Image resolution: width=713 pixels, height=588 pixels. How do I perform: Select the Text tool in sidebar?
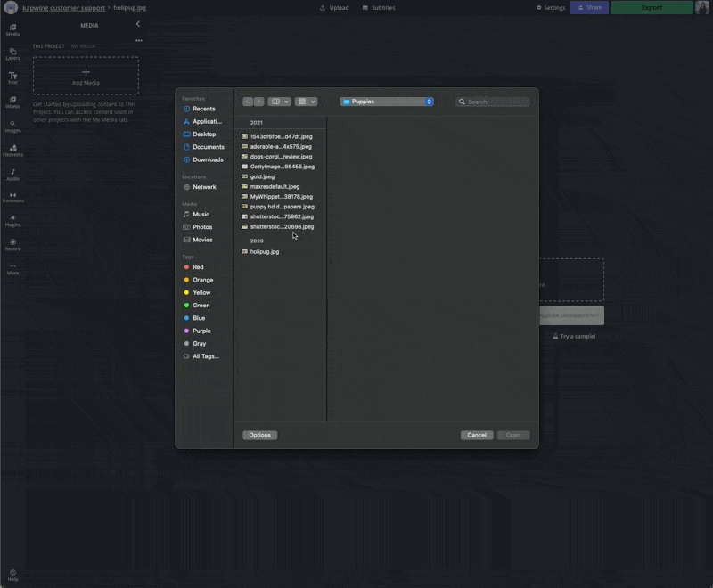pos(12,78)
